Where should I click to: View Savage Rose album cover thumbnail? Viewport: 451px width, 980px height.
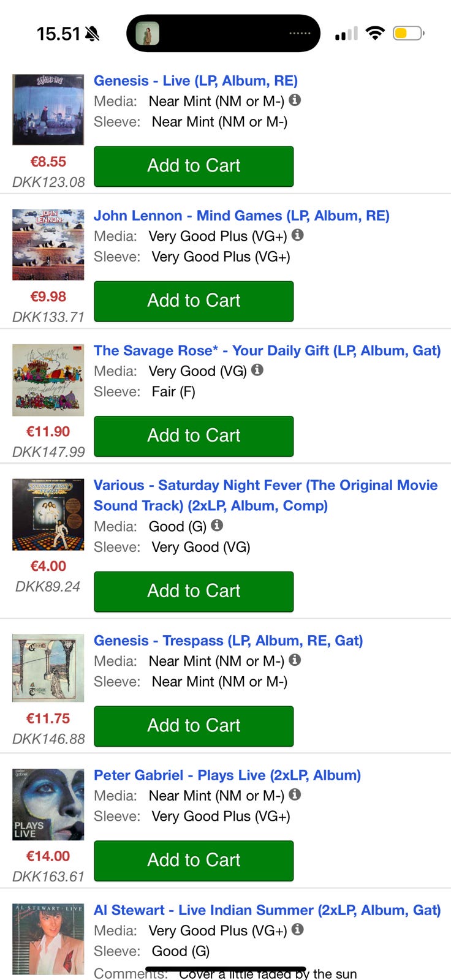[x=48, y=380]
